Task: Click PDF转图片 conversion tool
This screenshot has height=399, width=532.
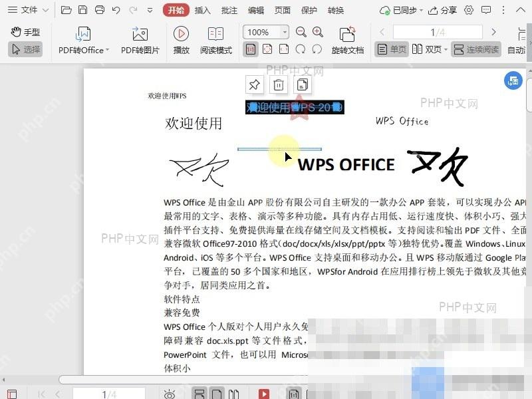Action: (x=140, y=41)
